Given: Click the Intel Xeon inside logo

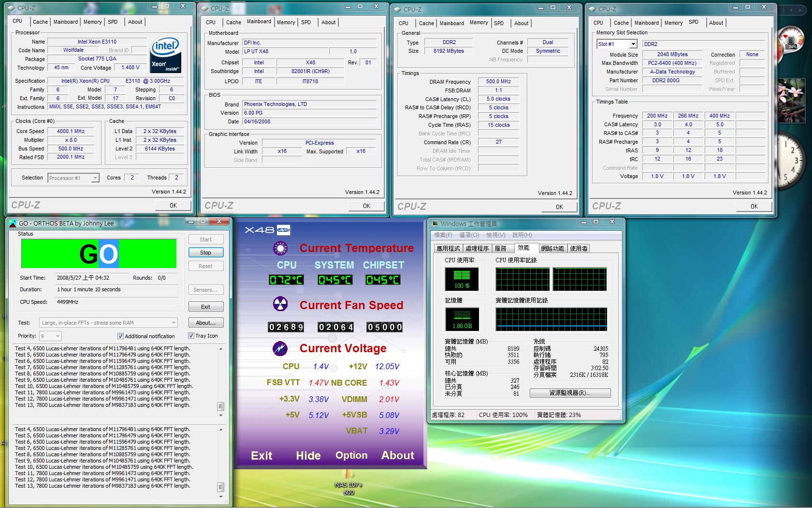Looking at the screenshot, I should (166, 55).
